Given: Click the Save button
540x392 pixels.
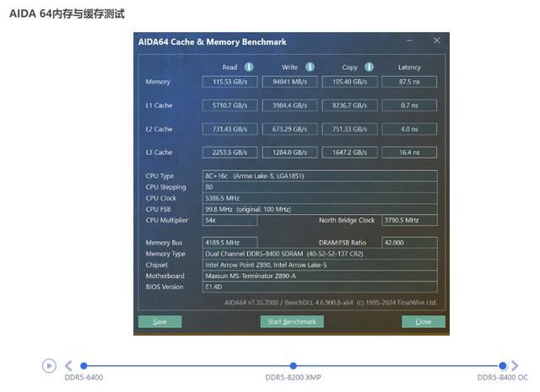Looking at the screenshot, I should point(159,321).
